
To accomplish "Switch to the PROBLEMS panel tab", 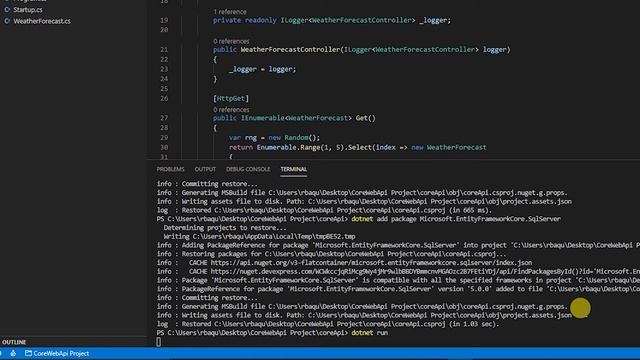I will click(x=171, y=169).
